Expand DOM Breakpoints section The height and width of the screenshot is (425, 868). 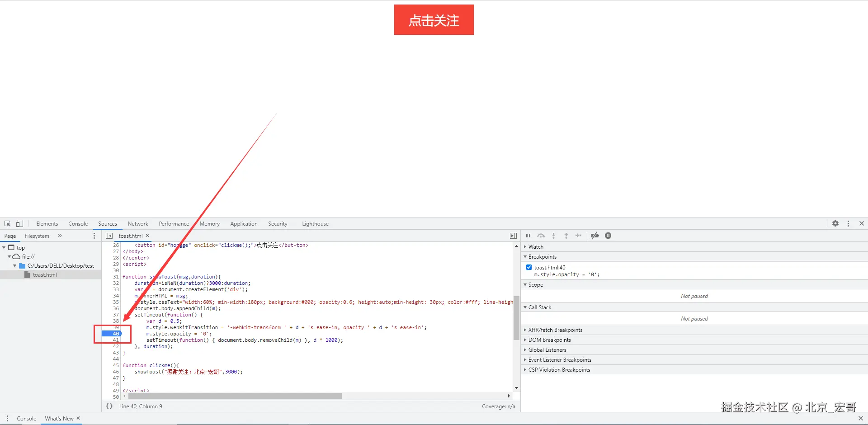click(525, 340)
